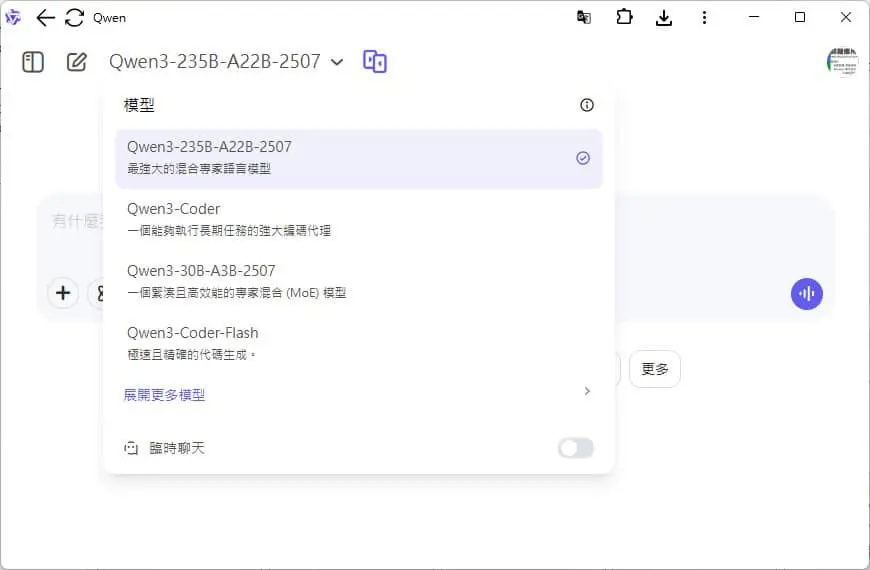Toggle the 臨時聊天 switch
Image resolution: width=870 pixels, height=570 pixels.
point(576,448)
